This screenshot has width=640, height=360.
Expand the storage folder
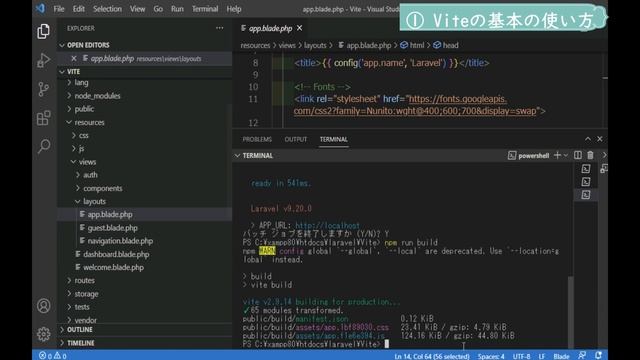[x=86, y=294]
